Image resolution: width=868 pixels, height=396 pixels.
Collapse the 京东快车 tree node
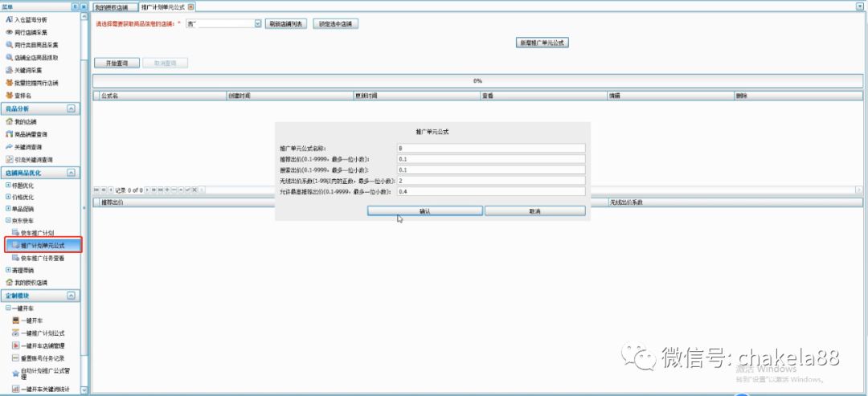pyautogui.click(x=8, y=220)
